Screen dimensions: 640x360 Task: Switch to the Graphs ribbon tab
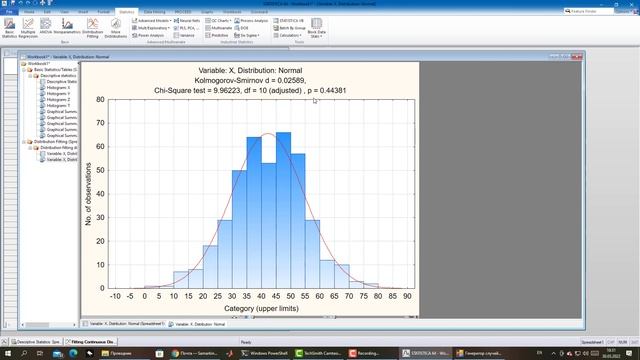tap(207, 12)
